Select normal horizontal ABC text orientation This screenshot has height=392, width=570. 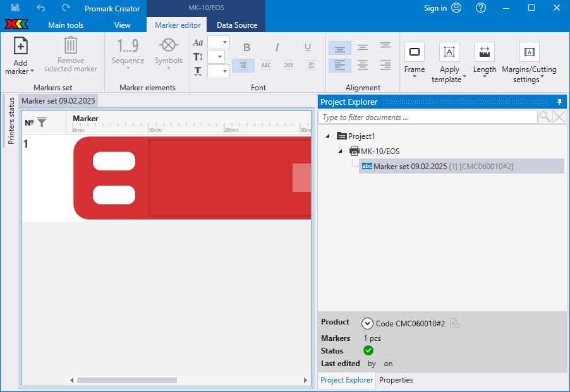[266, 66]
